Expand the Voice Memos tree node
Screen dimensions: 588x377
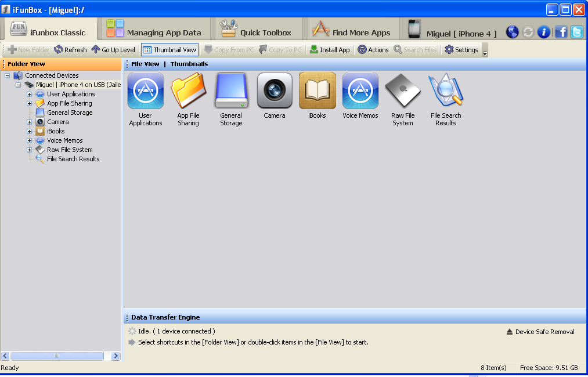click(x=29, y=141)
